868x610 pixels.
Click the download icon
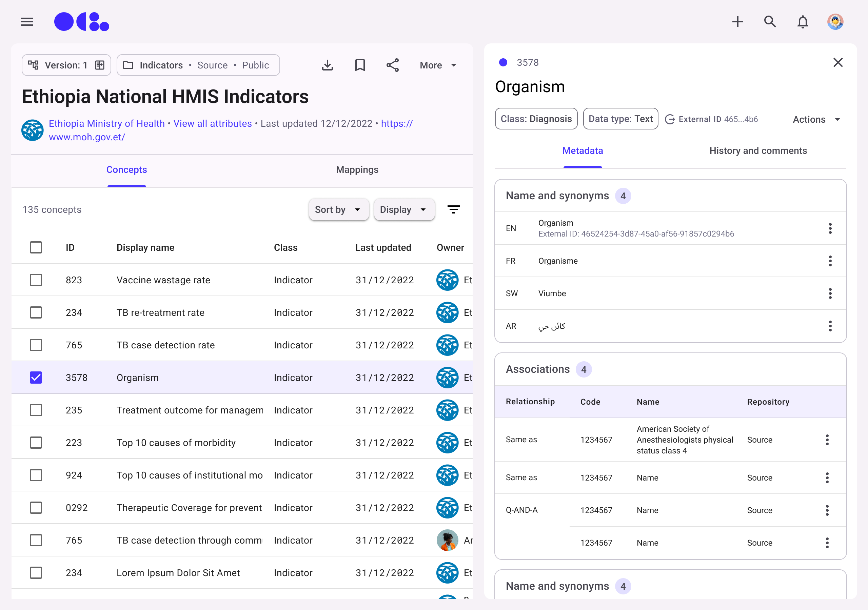328,65
